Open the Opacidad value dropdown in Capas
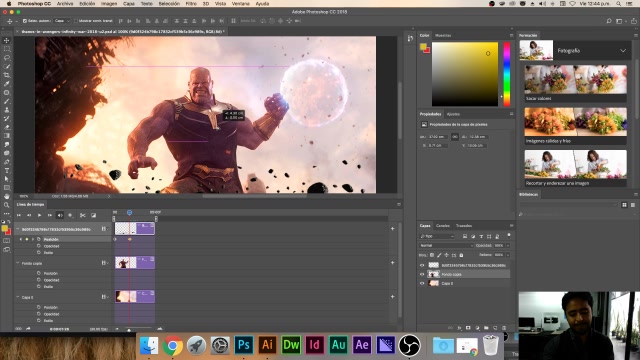The height and width of the screenshot is (360, 640). [508, 245]
